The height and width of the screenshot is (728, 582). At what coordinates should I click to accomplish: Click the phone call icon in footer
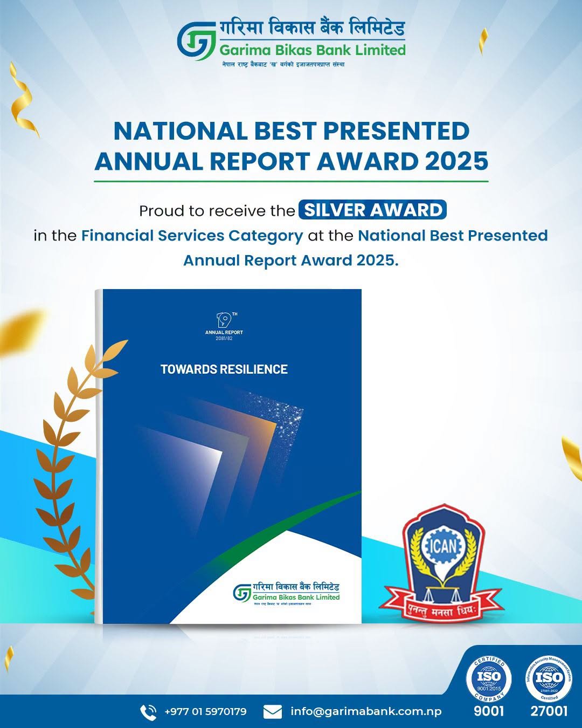click(x=148, y=712)
